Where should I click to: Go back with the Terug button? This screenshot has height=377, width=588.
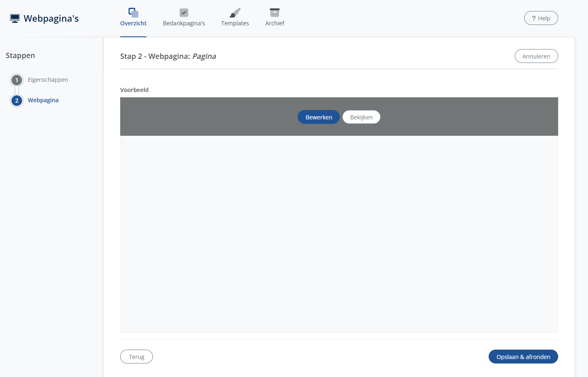[137, 357]
